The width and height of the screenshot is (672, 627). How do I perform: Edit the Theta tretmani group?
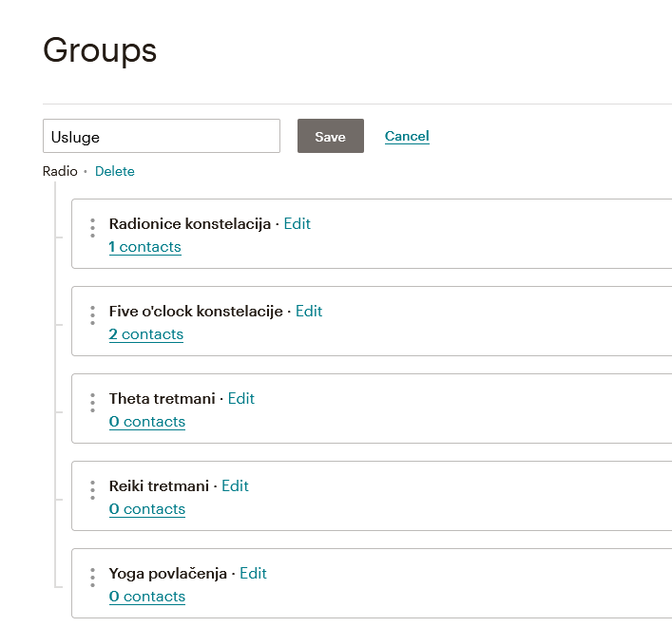coord(241,399)
